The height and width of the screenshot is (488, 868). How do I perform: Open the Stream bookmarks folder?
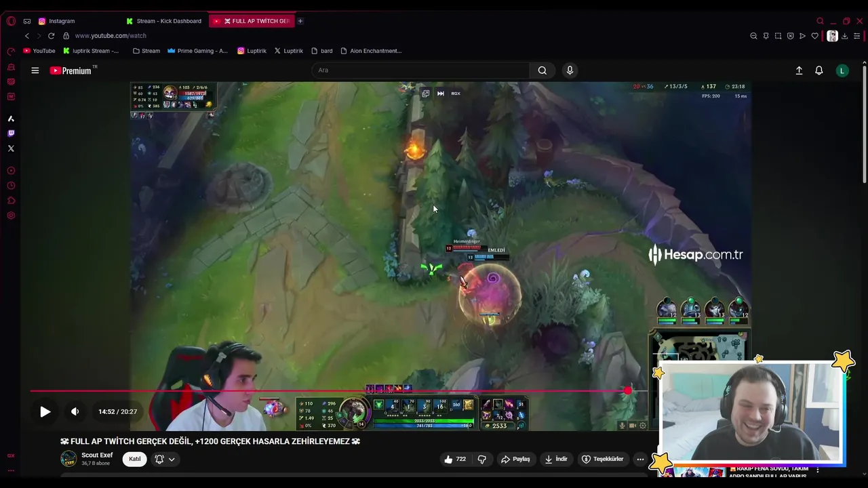click(x=146, y=51)
